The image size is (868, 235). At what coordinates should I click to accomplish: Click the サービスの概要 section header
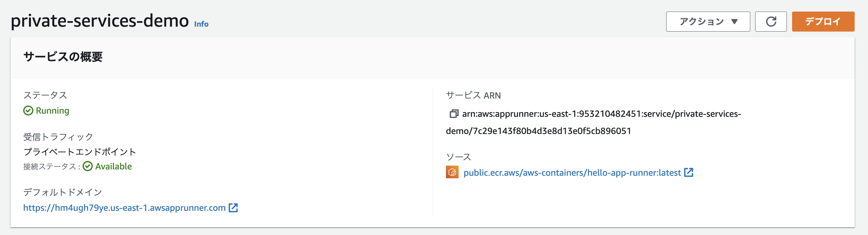click(x=63, y=56)
